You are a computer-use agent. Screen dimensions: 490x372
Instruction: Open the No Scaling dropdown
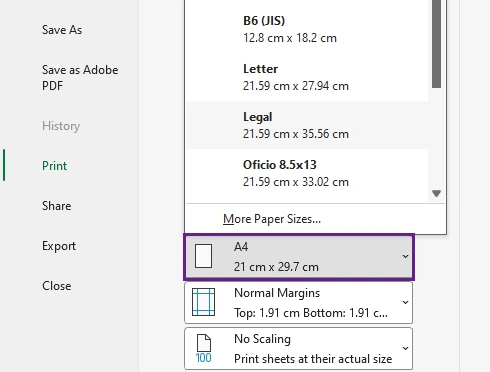(299, 349)
